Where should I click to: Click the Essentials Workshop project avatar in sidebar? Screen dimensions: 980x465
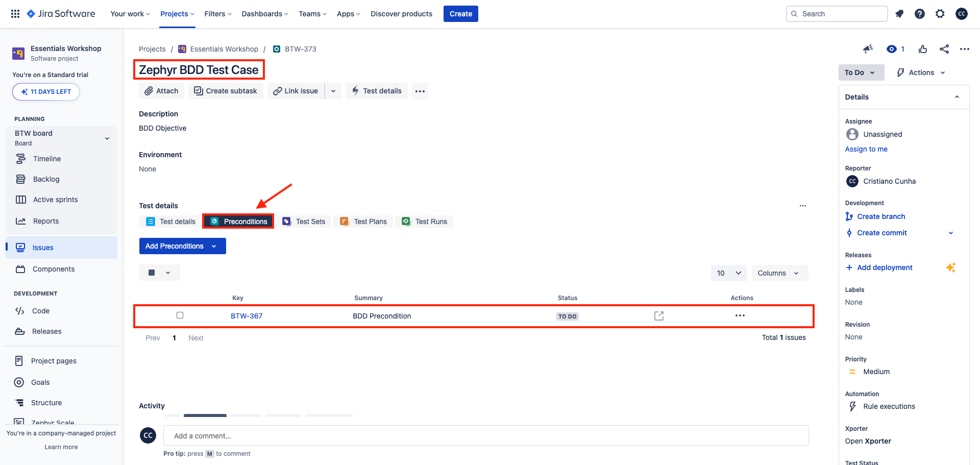(x=18, y=53)
